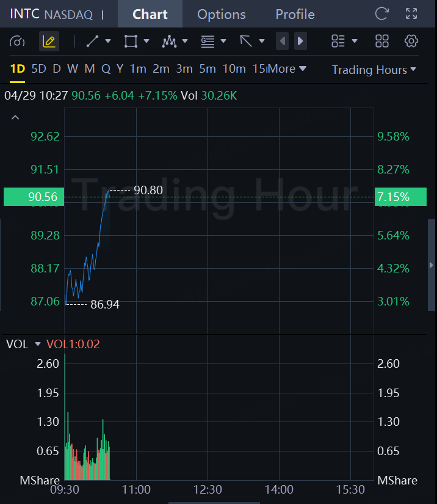The width and height of the screenshot is (437, 504).
Task: Select the 1m interval
Action: coord(138,69)
